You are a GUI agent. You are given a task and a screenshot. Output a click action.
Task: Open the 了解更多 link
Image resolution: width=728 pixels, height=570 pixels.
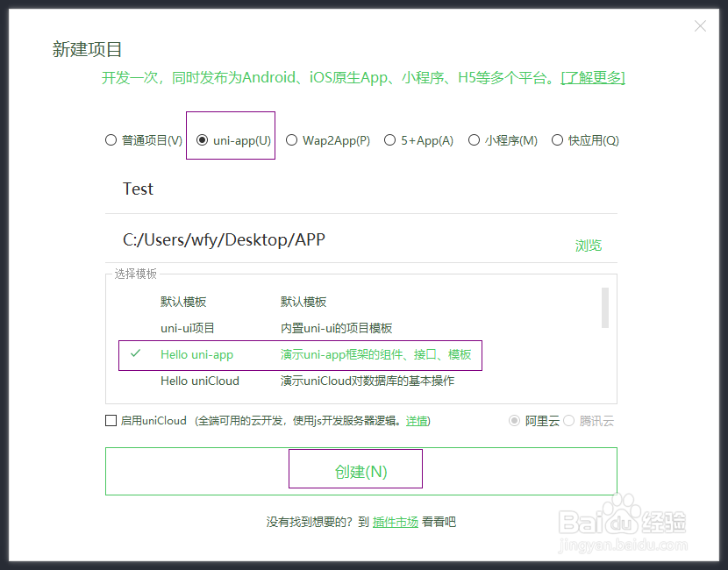[593, 77]
